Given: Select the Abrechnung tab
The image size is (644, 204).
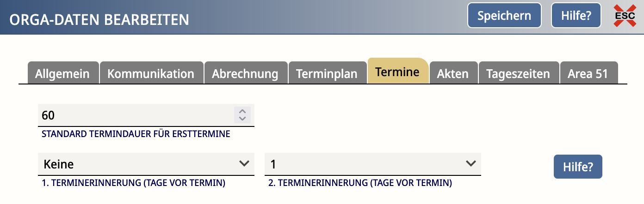Looking at the screenshot, I should coord(245,73).
